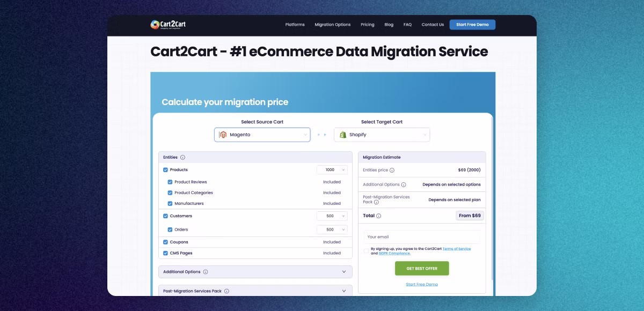Uncheck the Product Categories checkbox
Image resolution: width=644 pixels, height=311 pixels.
170,193
